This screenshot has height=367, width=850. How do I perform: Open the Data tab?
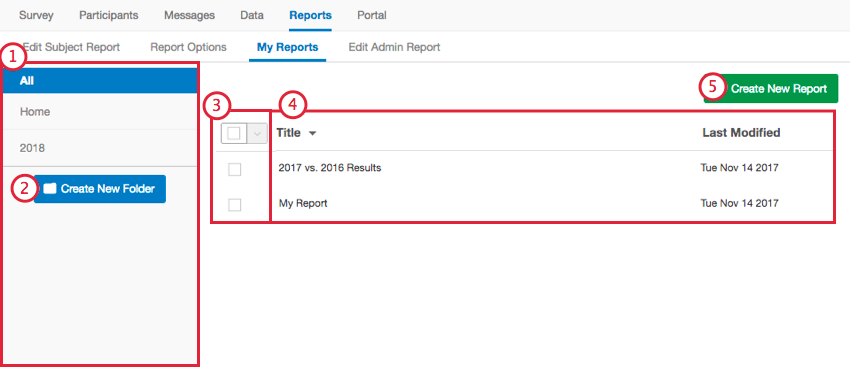(252, 15)
